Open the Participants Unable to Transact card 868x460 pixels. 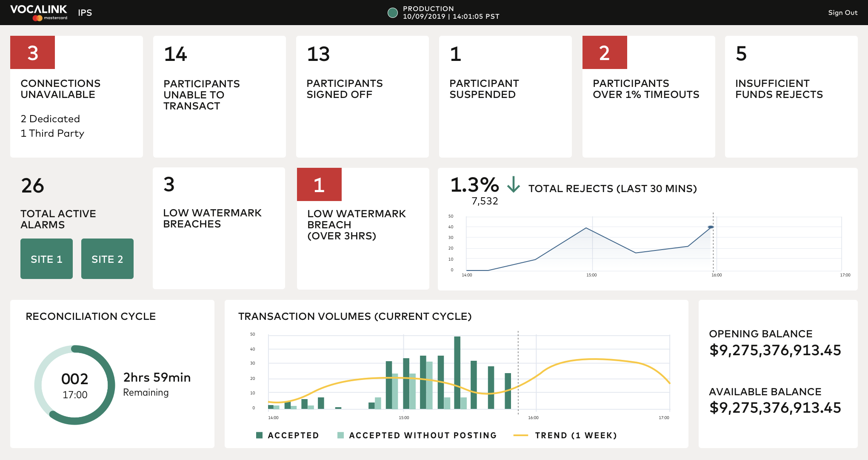[x=220, y=97]
